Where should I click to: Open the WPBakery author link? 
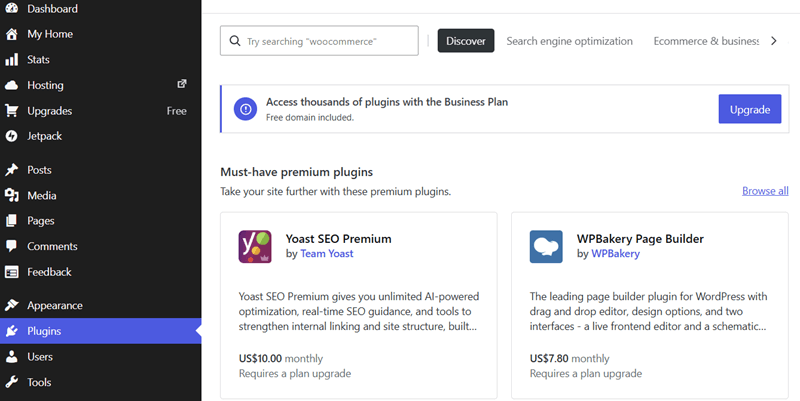tap(615, 254)
